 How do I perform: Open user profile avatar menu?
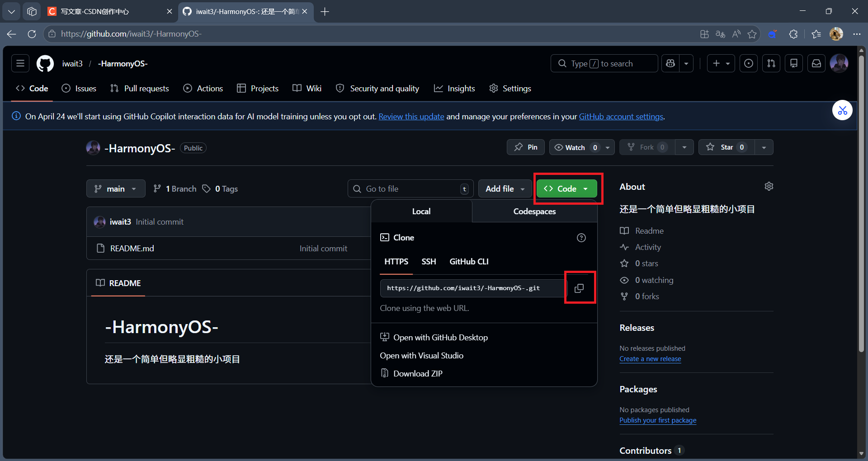tap(839, 64)
